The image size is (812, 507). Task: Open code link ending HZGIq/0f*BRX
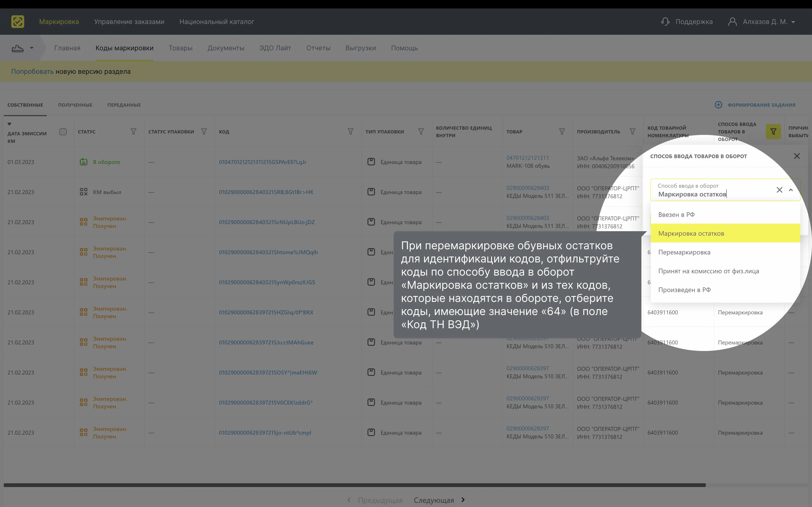click(x=266, y=312)
